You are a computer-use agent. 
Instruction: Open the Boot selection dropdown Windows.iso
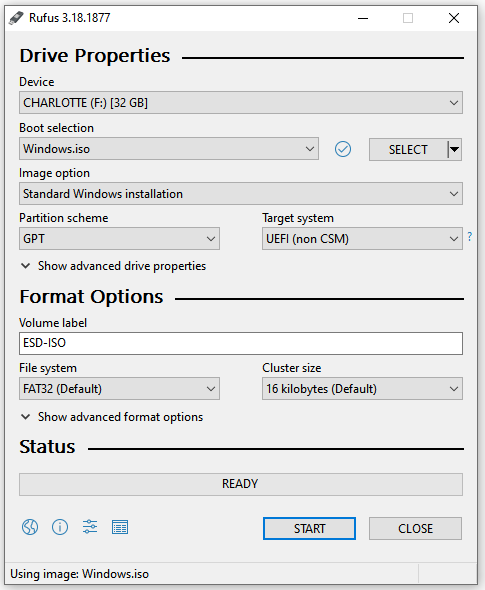point(169,149)
